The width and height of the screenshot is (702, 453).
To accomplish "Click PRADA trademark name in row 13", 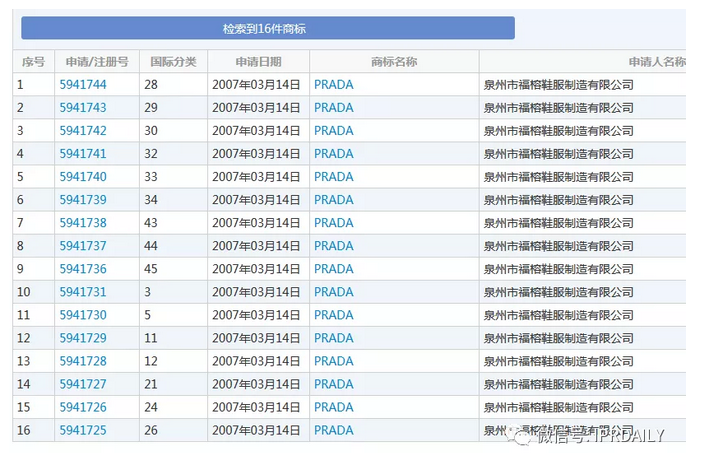I will [x=334, y=361].
